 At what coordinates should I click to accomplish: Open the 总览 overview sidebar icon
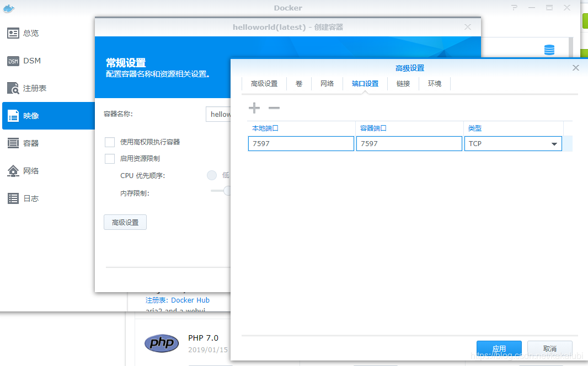coord(13,33)
